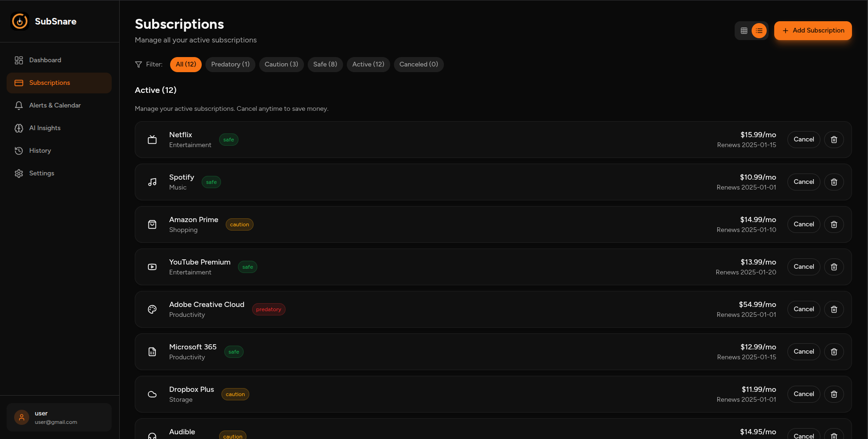Click Add Subscription button
The width and height of the screenshot is (868, 439).
click(813, 31)
